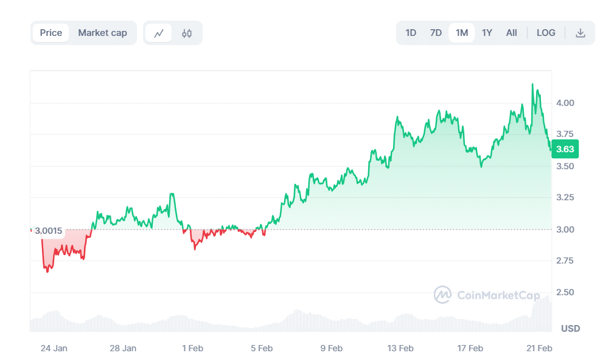Viewport: 600px width, 364px height.
Task: Switch chart to 1D range
Action: click(411, 33)
